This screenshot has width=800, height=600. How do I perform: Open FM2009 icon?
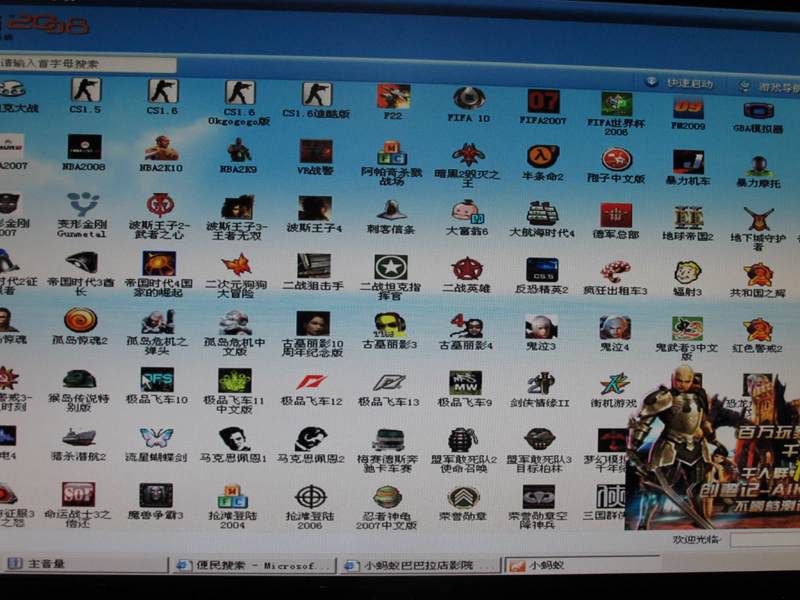pyautogui.click(x=688, y=107)
